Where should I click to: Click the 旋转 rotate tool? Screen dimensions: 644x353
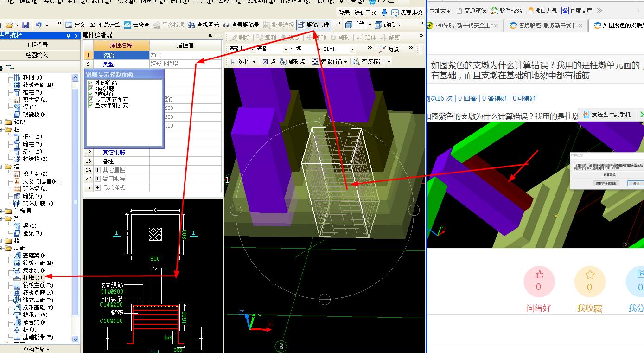340,38
